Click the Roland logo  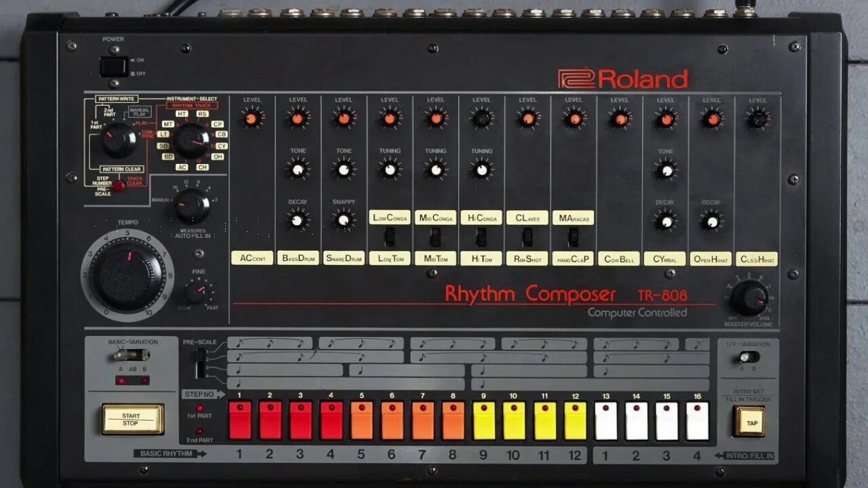(x=623, y=79)
